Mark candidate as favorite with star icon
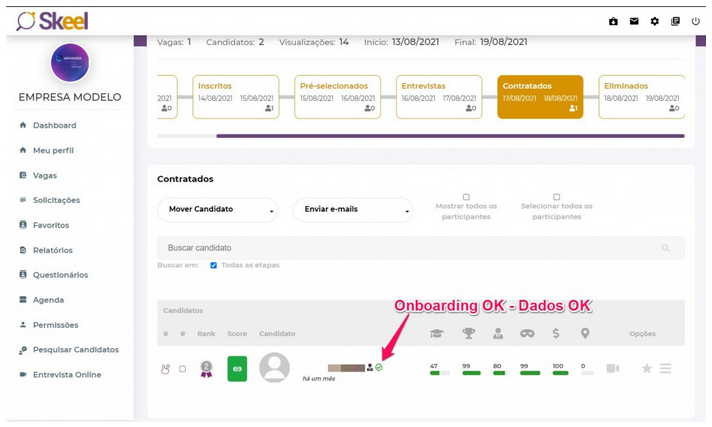Screen dimensions: 712x427 coord(647,369)
